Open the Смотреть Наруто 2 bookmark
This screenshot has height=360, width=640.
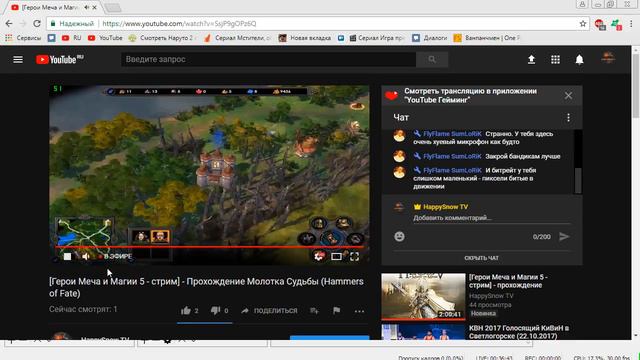[162, 38]
